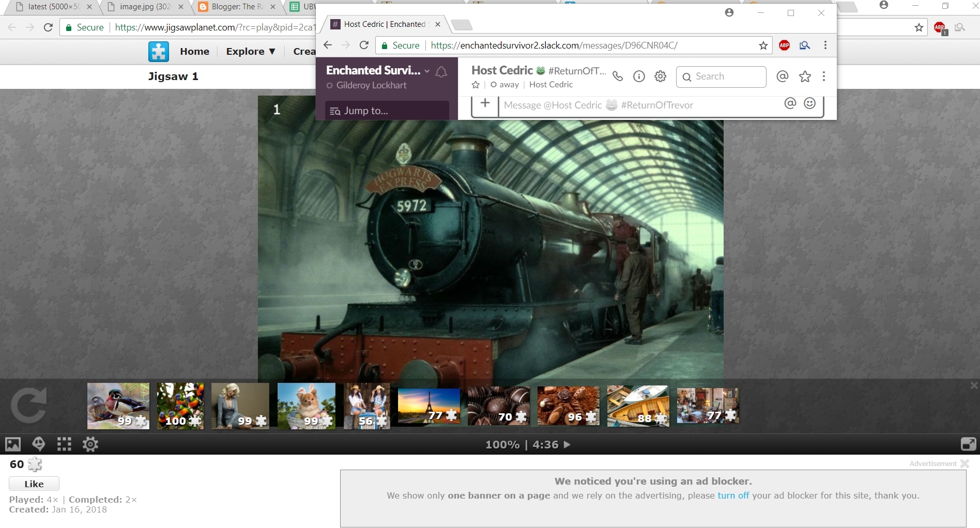
Task: Open Adblock Plus in Slack window
Action: pyautogui.click(x=784, y=45)
